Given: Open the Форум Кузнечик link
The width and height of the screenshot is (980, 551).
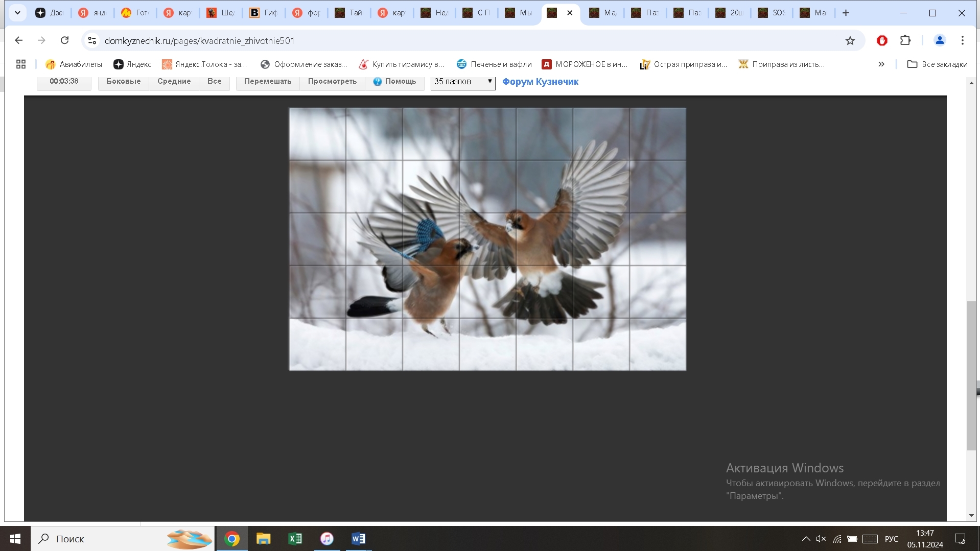Looking at the screenshot, I should [540, 82].
